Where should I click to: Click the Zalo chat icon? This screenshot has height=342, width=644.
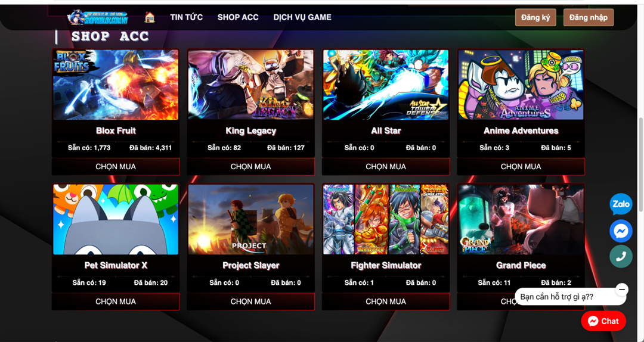(621, 204)
